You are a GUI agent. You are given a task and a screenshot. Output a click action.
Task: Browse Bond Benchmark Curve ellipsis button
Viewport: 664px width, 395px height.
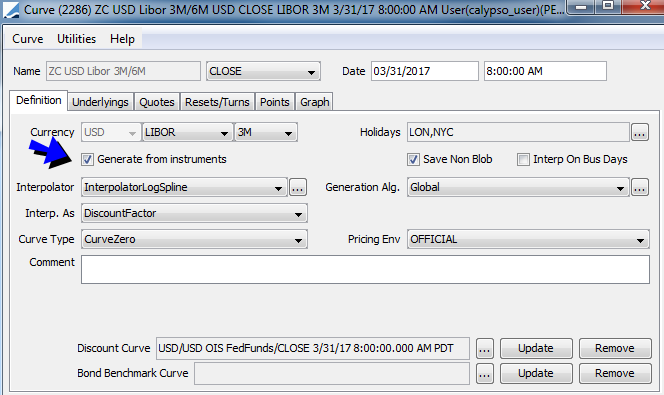pyautogui.click(x=484, y=373)
